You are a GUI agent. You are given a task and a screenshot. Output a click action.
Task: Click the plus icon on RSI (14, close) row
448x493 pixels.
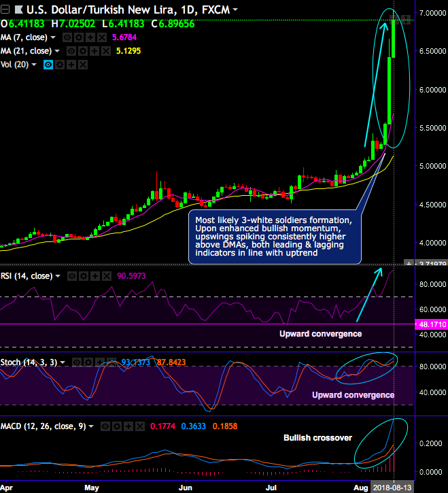[95, 276]
